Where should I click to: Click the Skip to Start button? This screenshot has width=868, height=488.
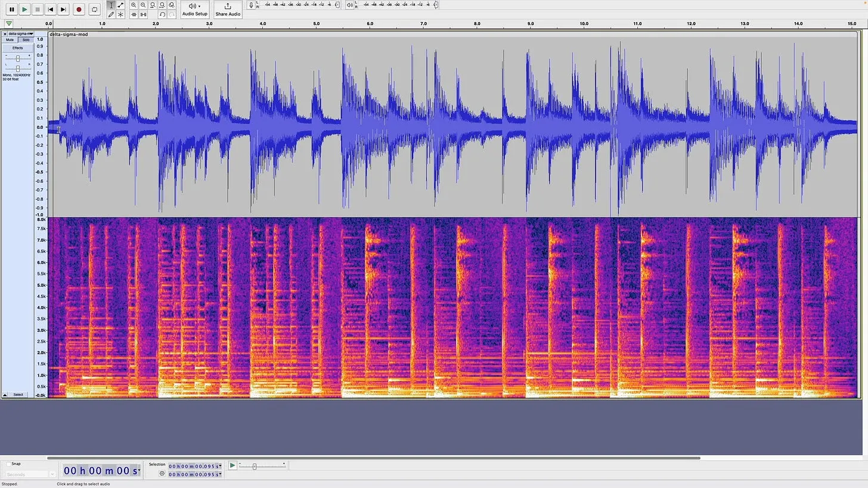[50, 10]
